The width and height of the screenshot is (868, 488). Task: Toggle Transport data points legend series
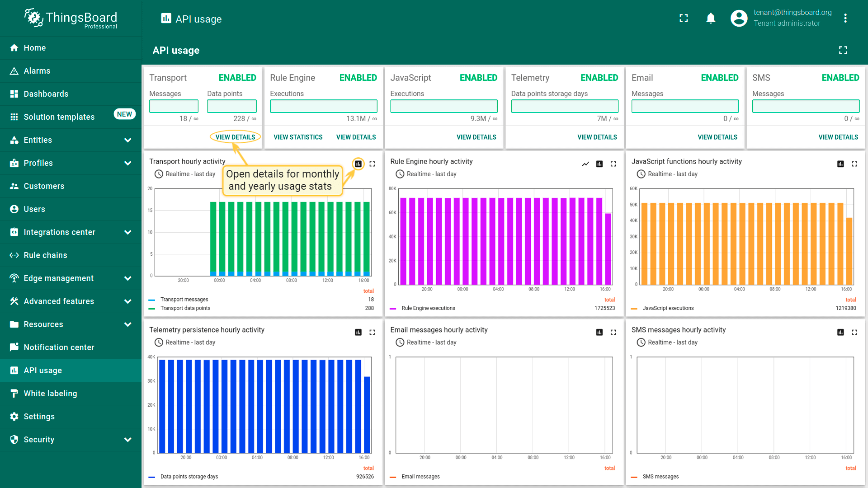click(x=185, y=308)
